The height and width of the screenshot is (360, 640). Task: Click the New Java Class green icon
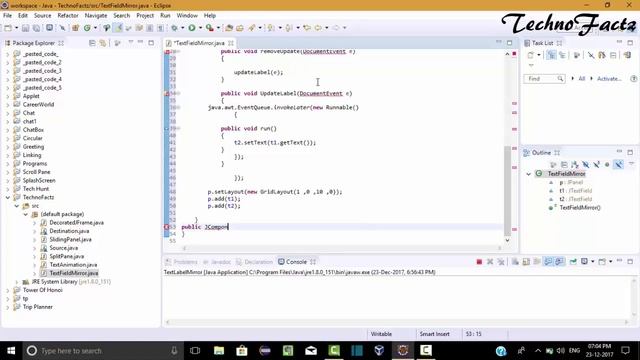[x=87, y=28]
